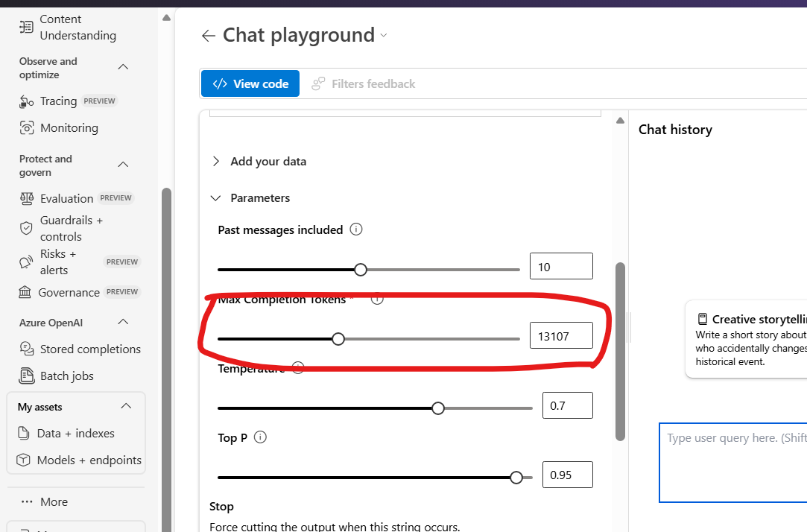Open Guardrails + controls shield icon
Image resolution: width=807 pixels, height=532 pixels.
[x=26, y=228]
